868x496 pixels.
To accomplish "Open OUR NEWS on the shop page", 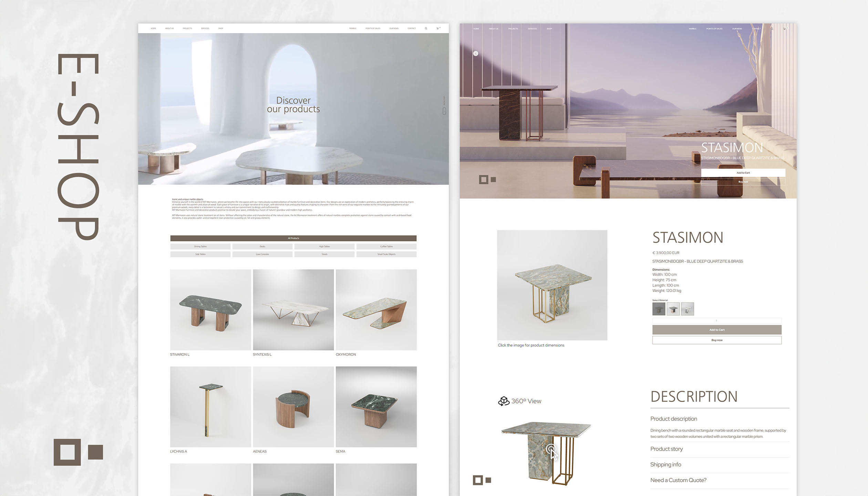I will click(394, 28).
